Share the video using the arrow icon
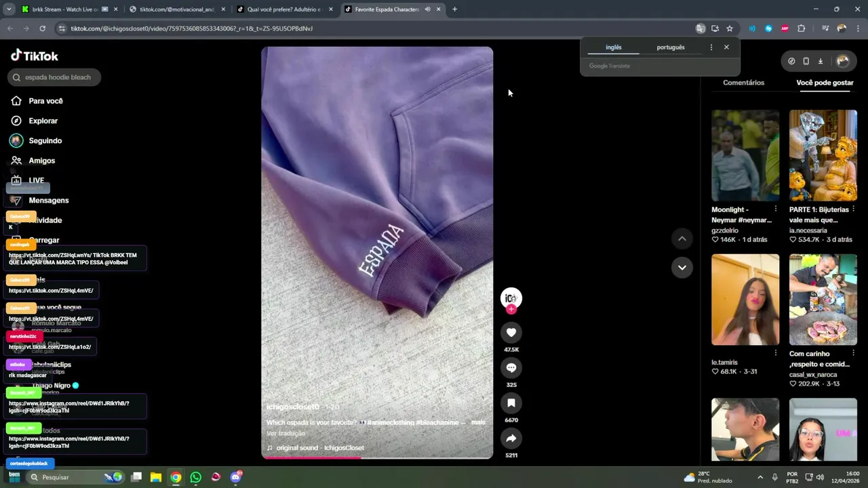Viewport: 868px width, 488px height. [511, 439]
